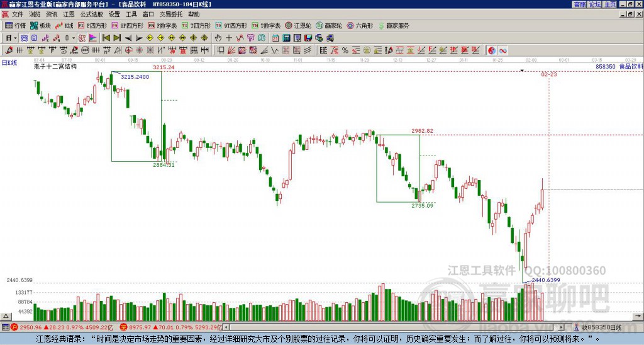
Task: Select the gold coin circle tool
Action: [367, 50]
